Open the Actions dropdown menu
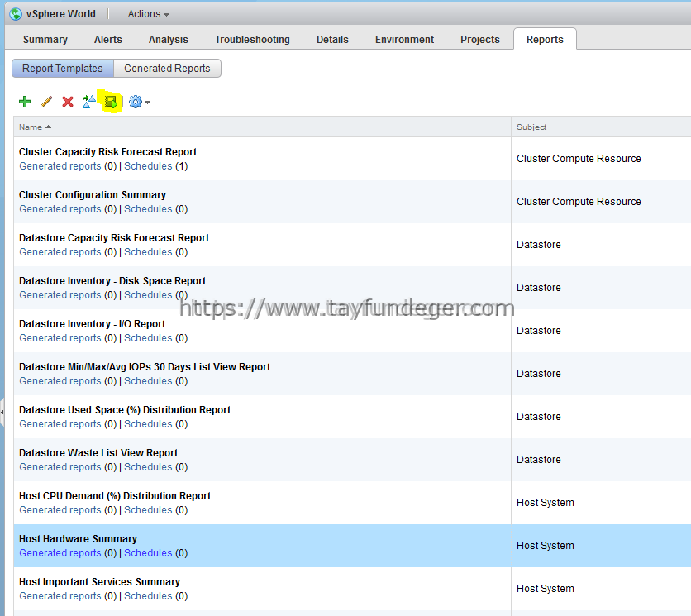 149,14
